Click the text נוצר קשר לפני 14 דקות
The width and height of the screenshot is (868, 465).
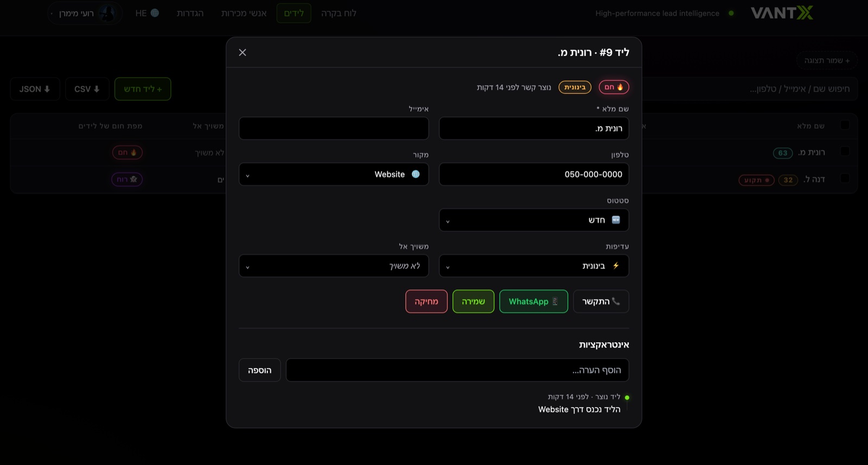tap(514, 87)
